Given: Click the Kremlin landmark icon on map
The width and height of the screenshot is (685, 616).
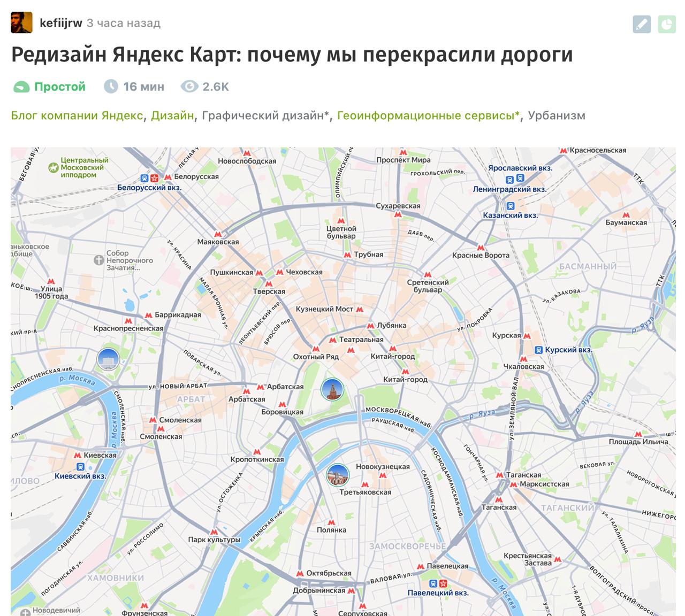Looking at the screenshot, I should pos(332,389).
